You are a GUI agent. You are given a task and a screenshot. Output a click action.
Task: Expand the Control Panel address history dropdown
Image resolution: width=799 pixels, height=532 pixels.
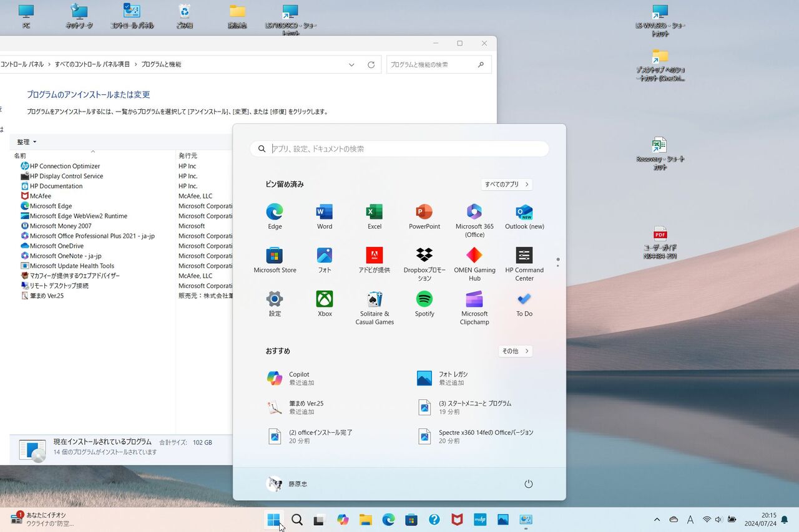pyautogui.click(x=351, y=64)
